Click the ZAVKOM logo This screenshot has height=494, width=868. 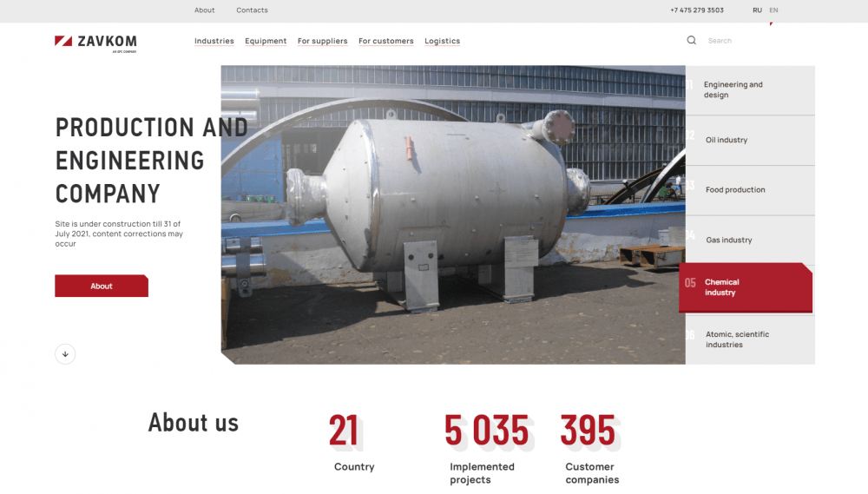tap(95, 43)
